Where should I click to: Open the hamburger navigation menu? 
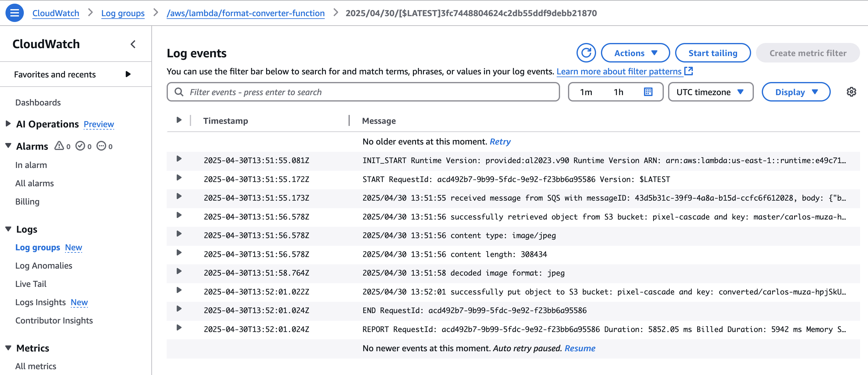14,13
